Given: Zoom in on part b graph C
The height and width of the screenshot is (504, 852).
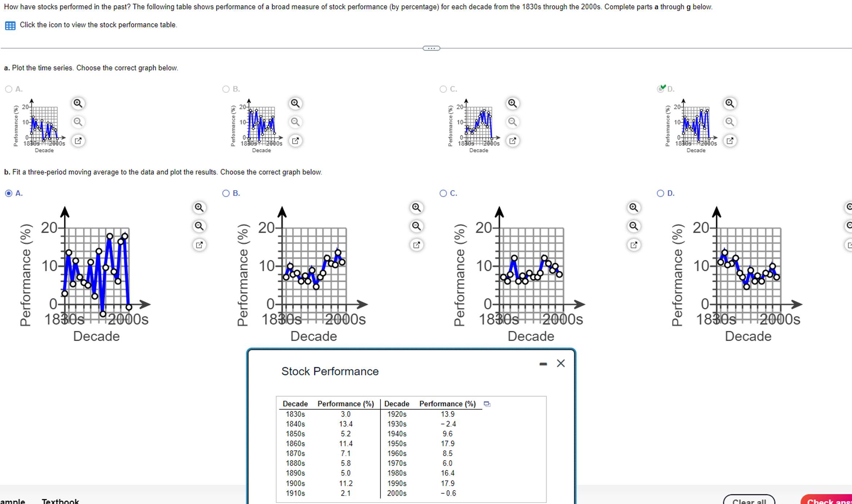Looking at the screenshot, I should coord(634,207).
